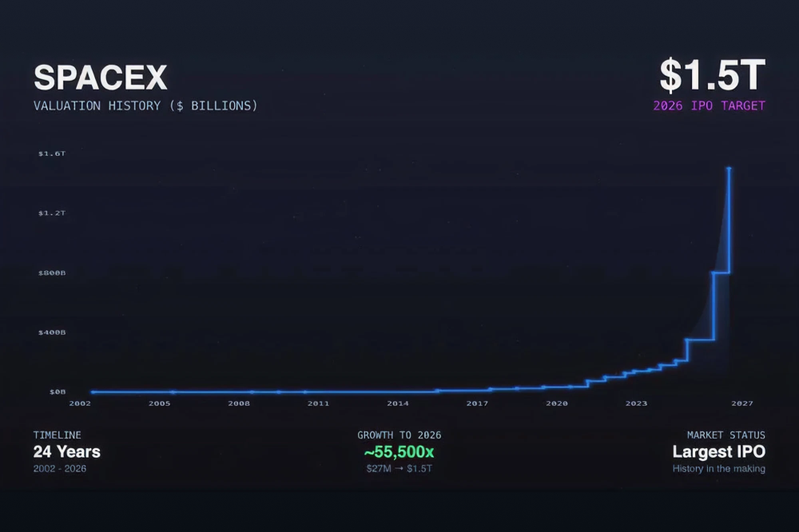Image resolution: width=799 pixels, height=532 pixels.
Task: Expand the TIMELINE section details
Action: tap(56, 435)
